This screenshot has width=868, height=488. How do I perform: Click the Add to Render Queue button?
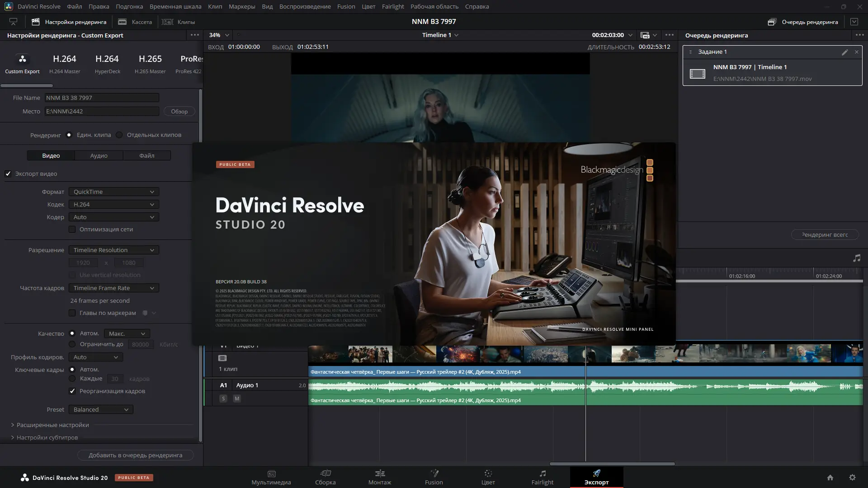(135, 455)
